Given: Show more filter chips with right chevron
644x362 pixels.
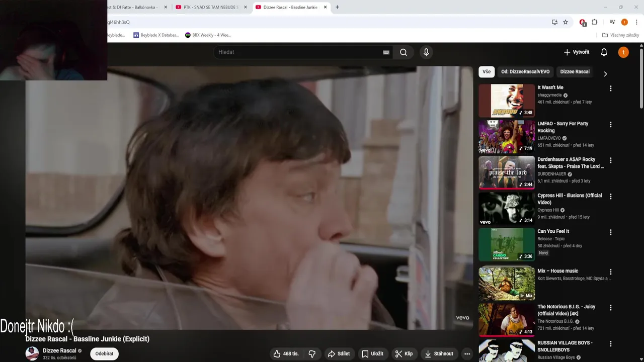Looking at the screenshot, I should [x=605, y=74].
